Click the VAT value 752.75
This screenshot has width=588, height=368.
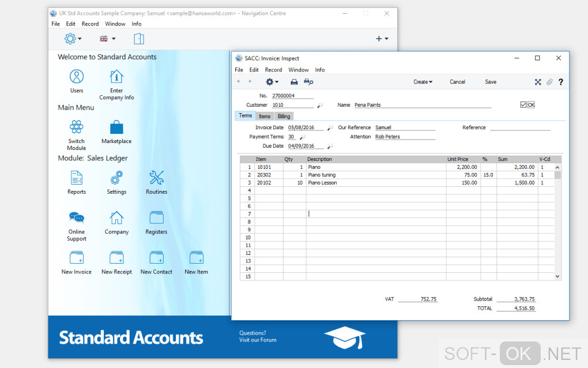point(418,299)
